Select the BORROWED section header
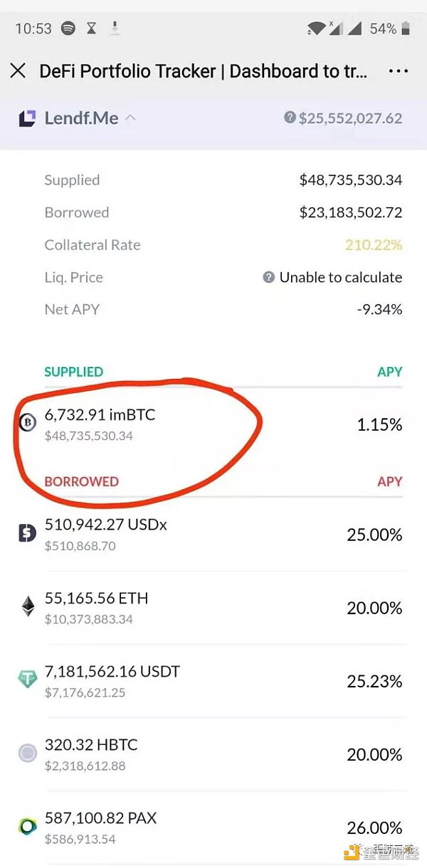This screenshot has width=427, height=868. coord(81,481)
